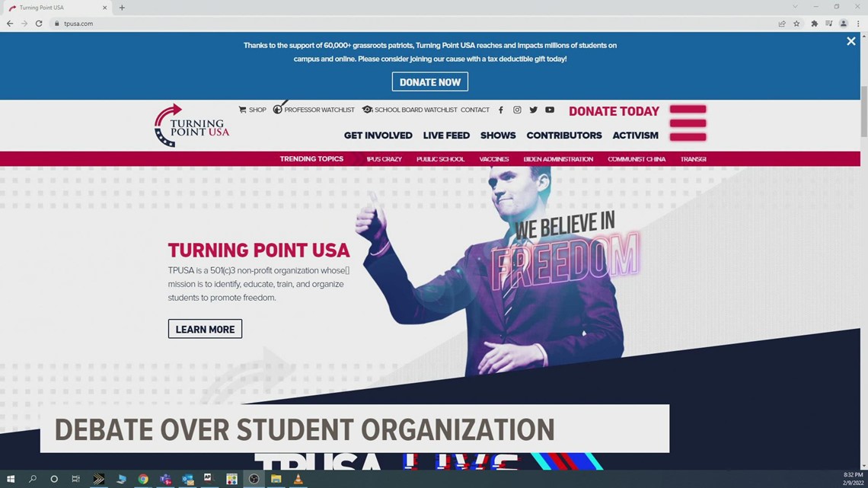
Task: Close the donation banner with the X
Action: coord(850,42)
